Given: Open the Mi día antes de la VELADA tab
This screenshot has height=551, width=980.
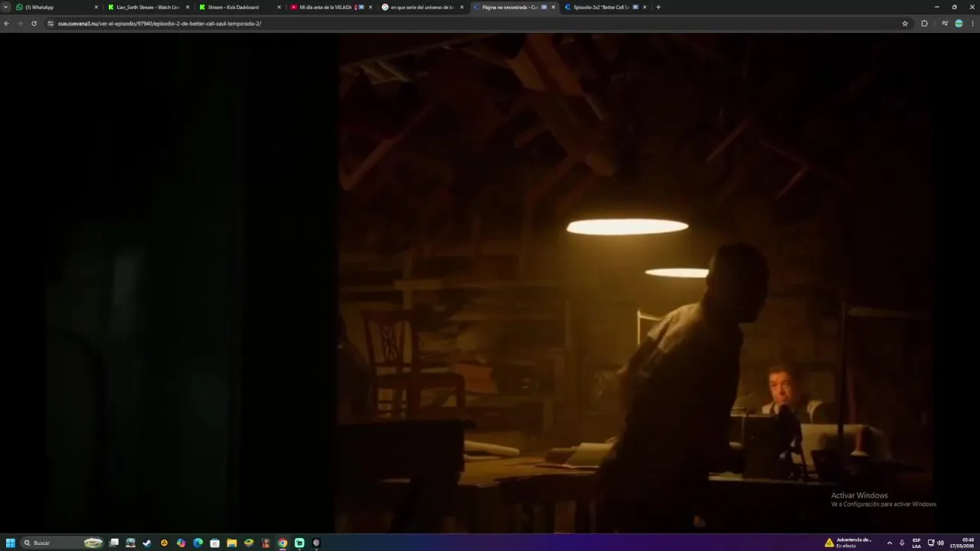Looking at the screenshot, I should 331,7.
